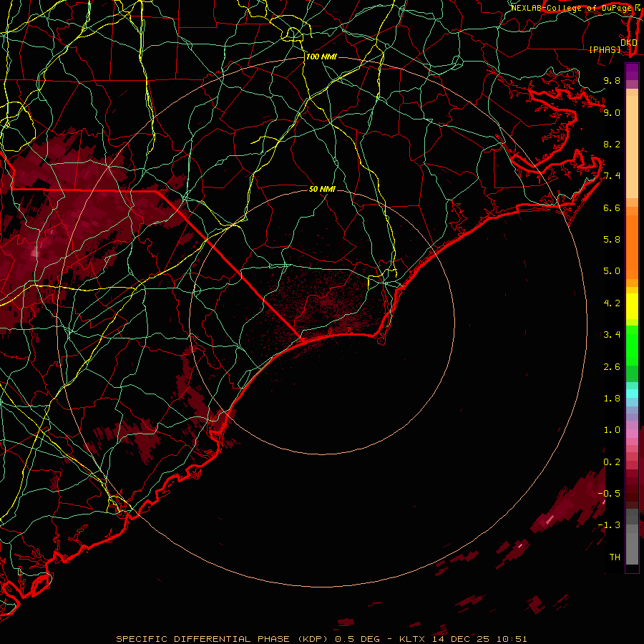Screen dimensions: 644x644
Task: Click the 3.4 scale value
Action: click(612, 335)
